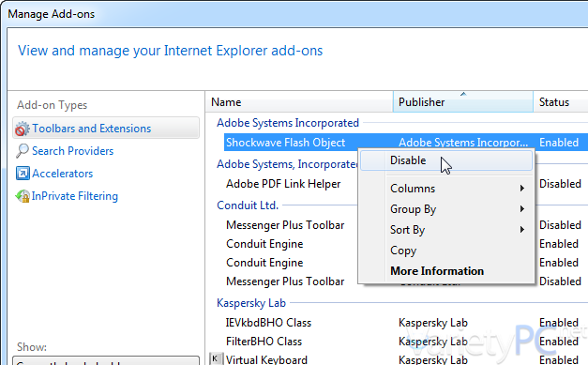The height and width of the screenshot is (365, 588).
Task: Select the first Conduit Engine entry
Action: click(x=264, y=244)
